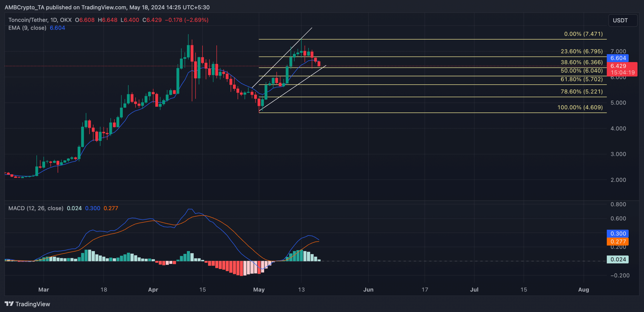Click the blue 6.604 EMA price tag
The height and width of the screenshot is (312, 644).
pos(618,58)
